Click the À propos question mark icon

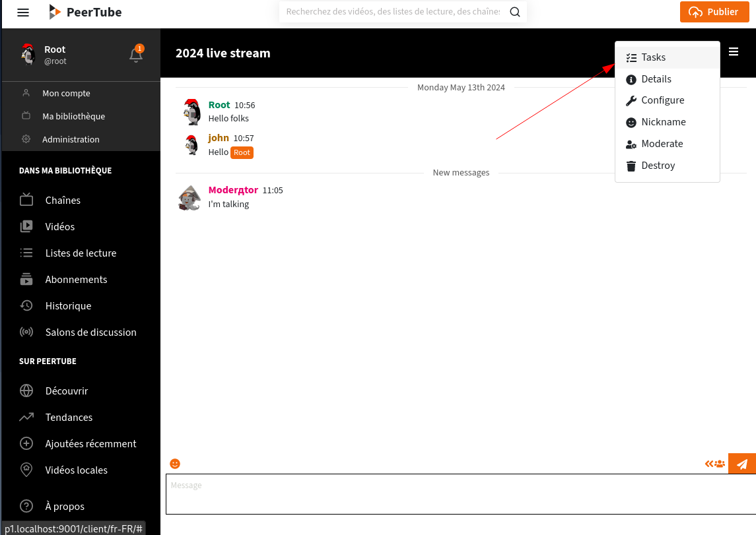coord(26,506)
